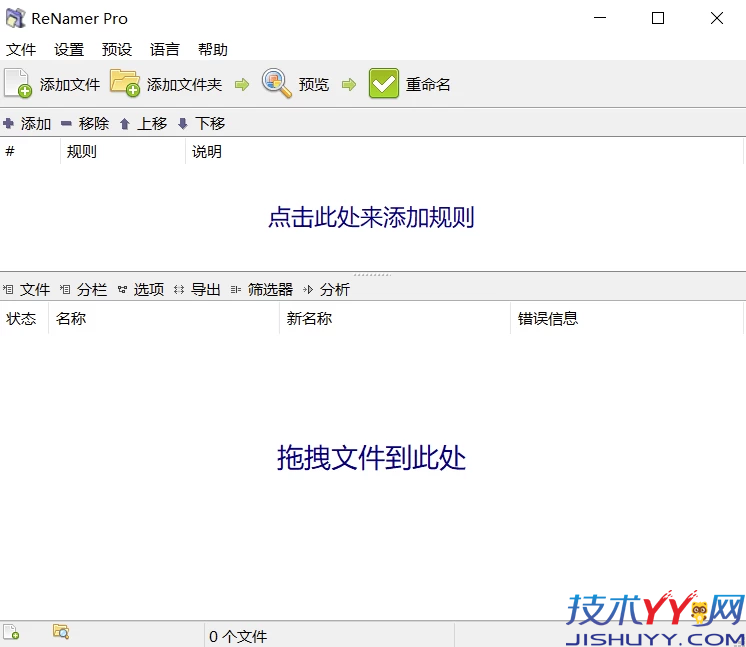Sort by the 名称 column header

click(164, 318)
